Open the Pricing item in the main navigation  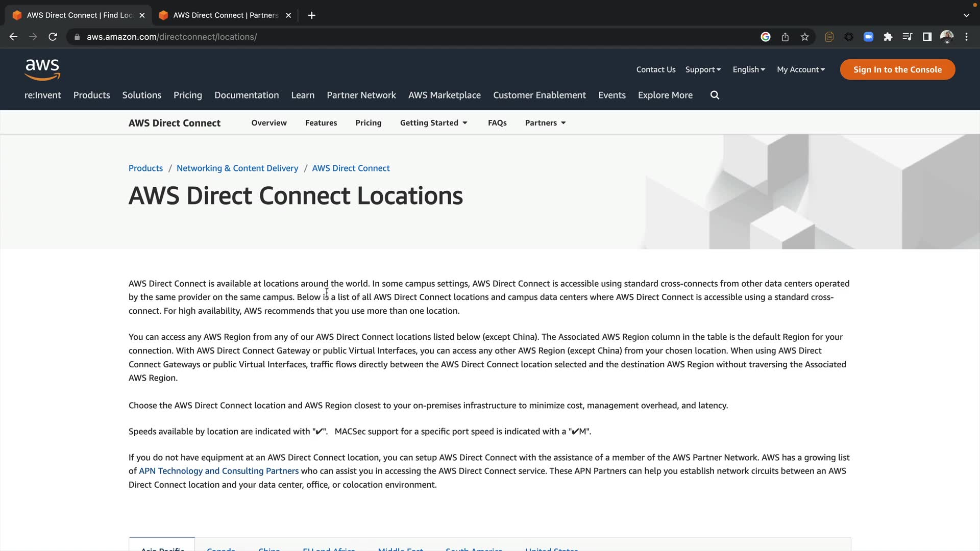[187, 95]
